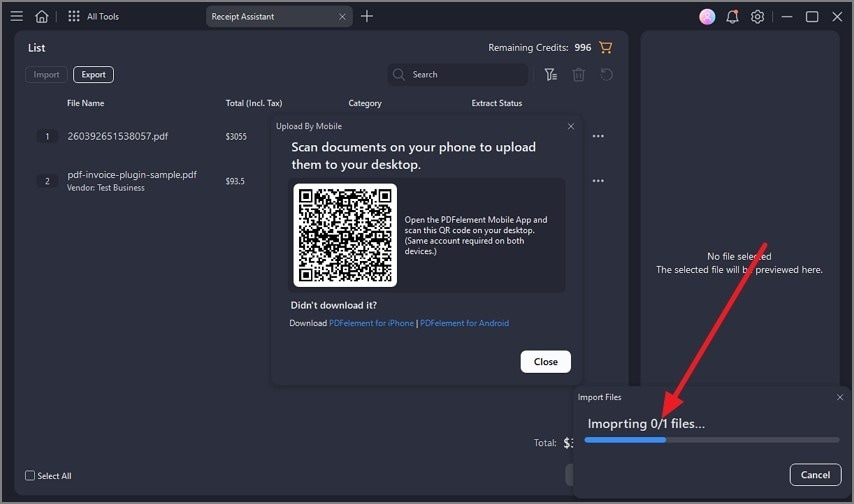854x504 pixels.
Task: Focus the Search field
Action: coord(458,75)
